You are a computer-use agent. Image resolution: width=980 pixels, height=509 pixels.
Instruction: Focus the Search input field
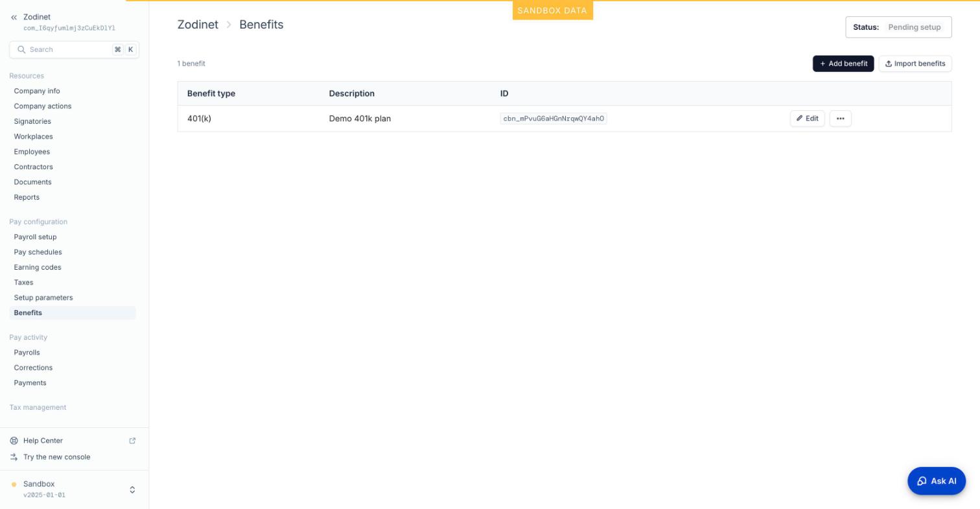pos(74,49)
